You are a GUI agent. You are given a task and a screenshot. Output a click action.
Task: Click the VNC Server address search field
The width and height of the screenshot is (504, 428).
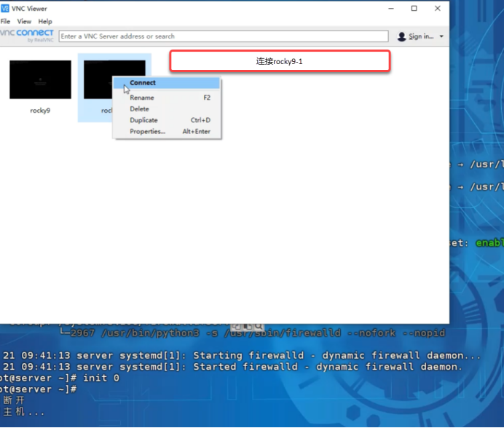pyautogui.click(x=224, y=36)
